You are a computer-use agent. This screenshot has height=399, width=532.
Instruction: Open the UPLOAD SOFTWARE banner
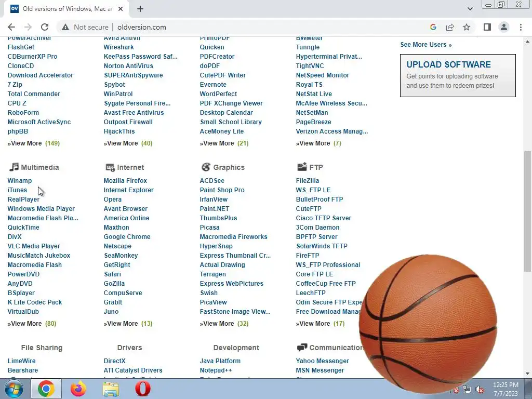pos(458,75)
